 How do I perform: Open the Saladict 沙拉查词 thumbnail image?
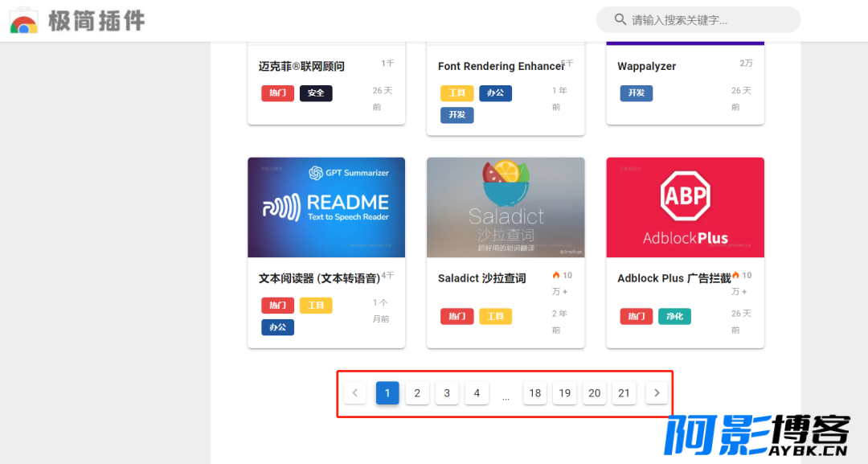pyautogui.click(x=506, y=207)
